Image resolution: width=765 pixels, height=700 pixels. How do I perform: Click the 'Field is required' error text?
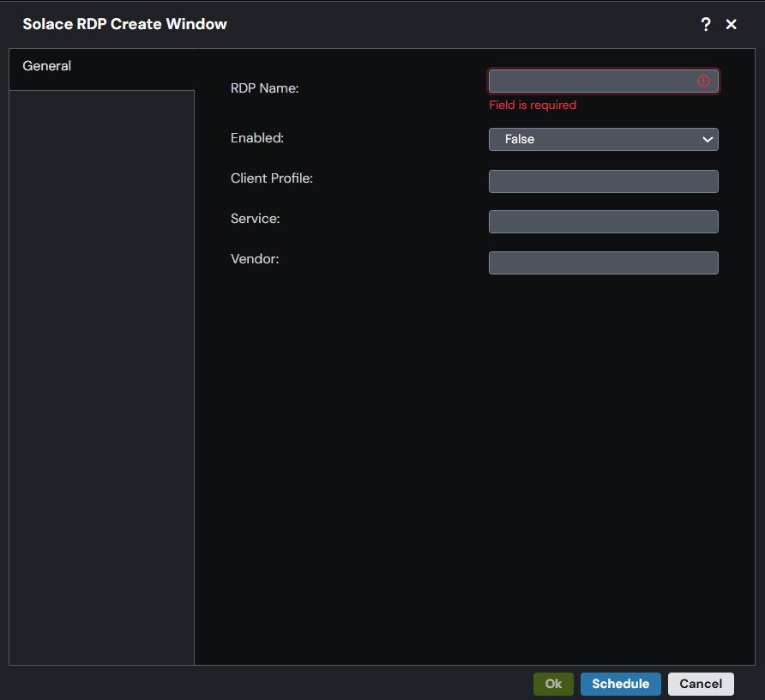pyautogui.click(x=533, y=105)
